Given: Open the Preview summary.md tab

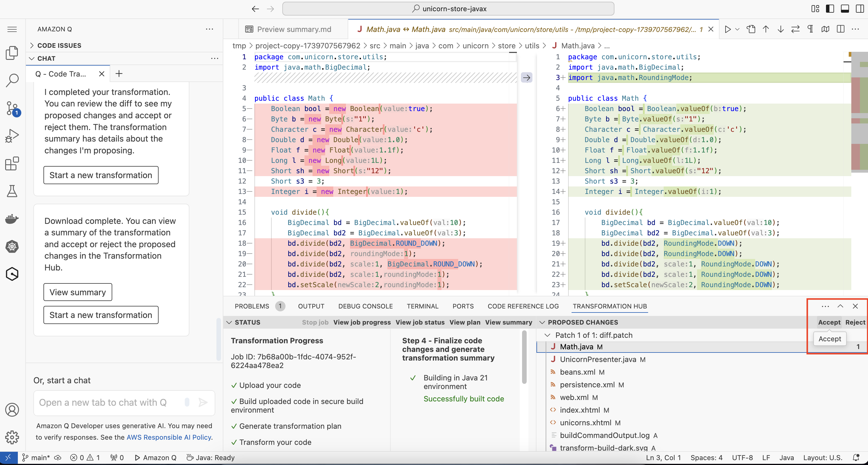Looking at the screenshot, I should coord(294,29).
